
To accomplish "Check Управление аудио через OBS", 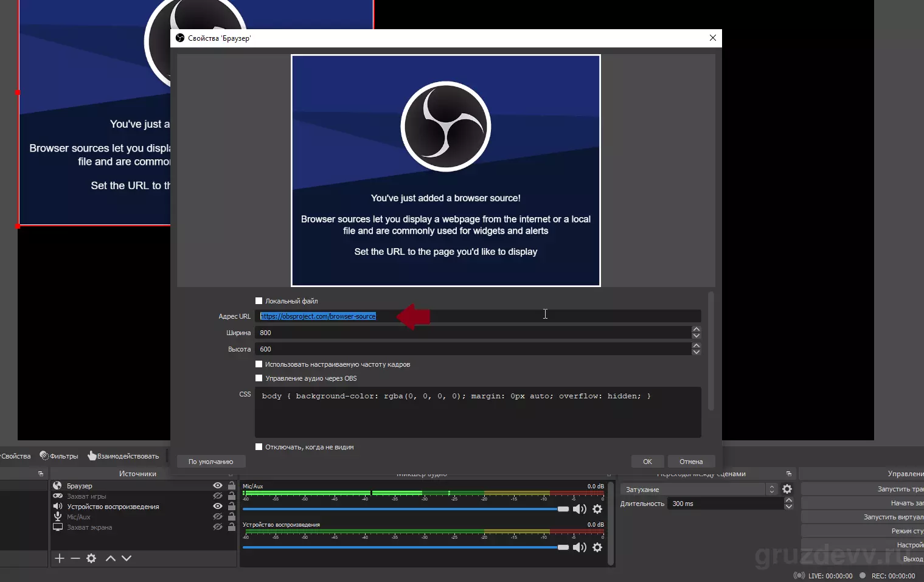I will 259,378.
